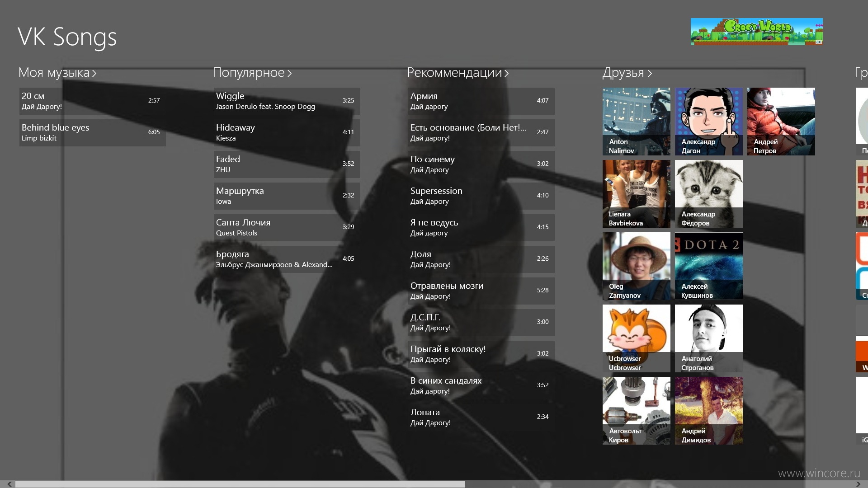
Task: Play recommended song Я не ведусь
Action: [481, 227]
